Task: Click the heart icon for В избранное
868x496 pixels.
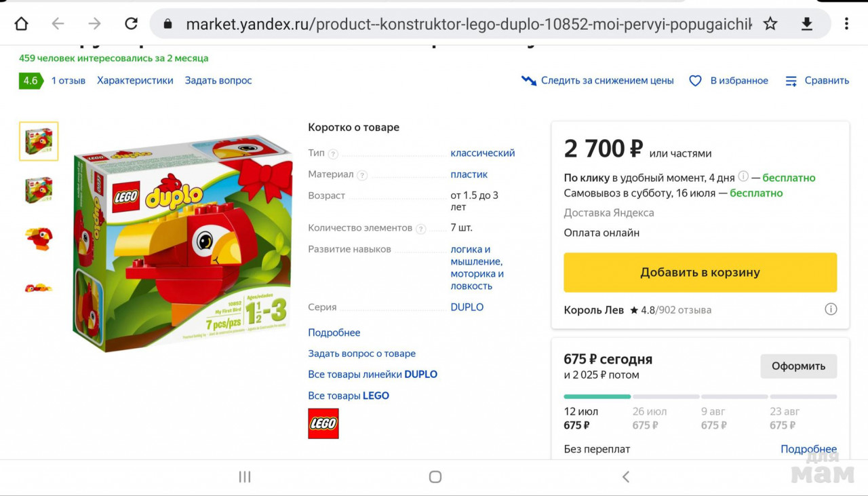Action: 695,81
